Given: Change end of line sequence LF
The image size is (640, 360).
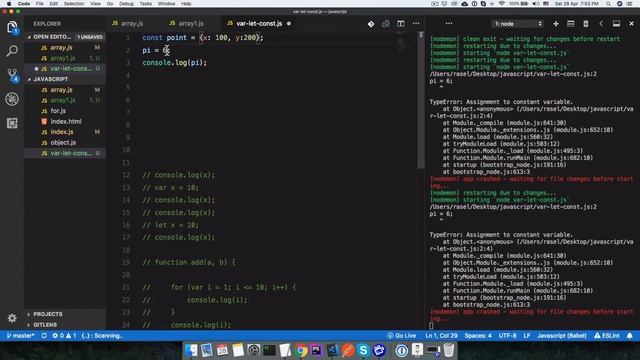Looking at the screenshot, I should tap(527, 336).
